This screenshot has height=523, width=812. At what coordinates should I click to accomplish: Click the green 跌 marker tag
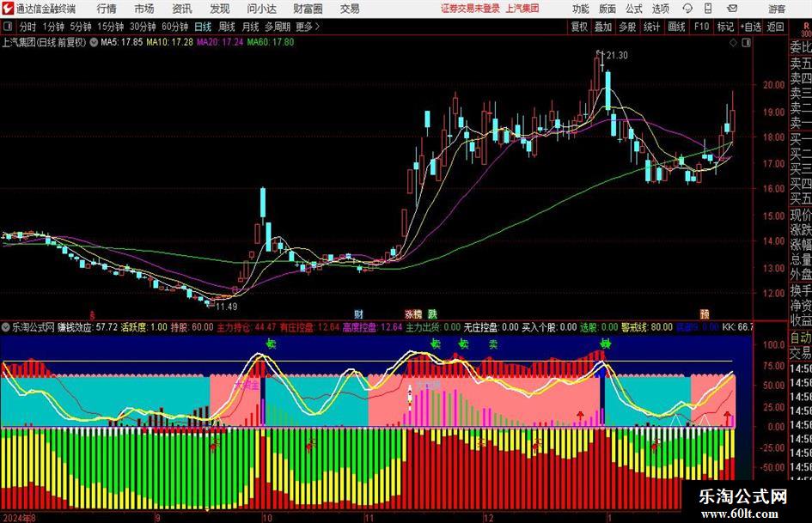[432, 313]
